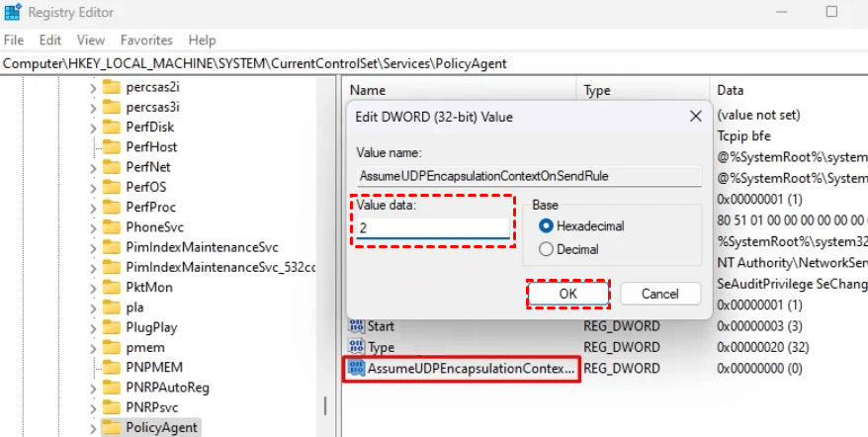
Task: Expand the PerfOS tree node
Action: [x=93, y=187]
